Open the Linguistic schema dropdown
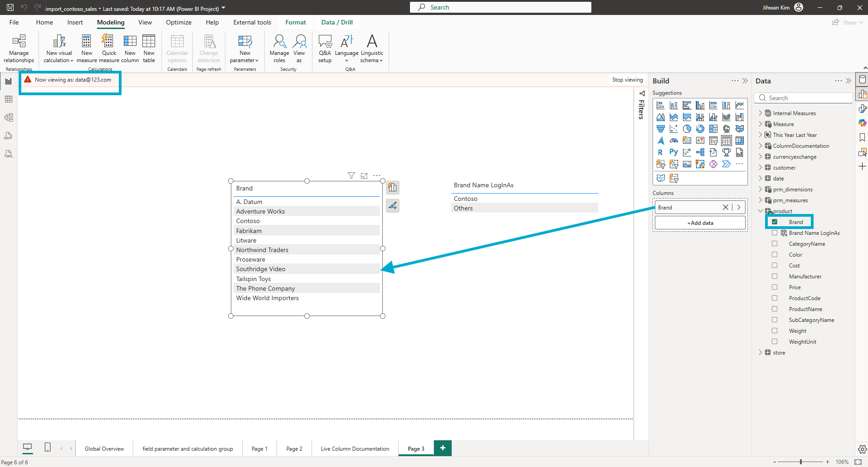 tap(372, 49)
